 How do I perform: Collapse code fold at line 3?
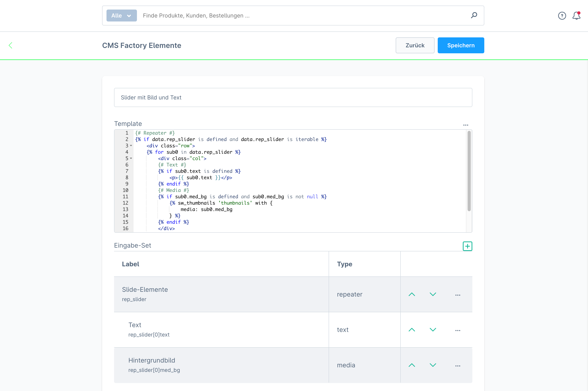(x=131, y=146)
